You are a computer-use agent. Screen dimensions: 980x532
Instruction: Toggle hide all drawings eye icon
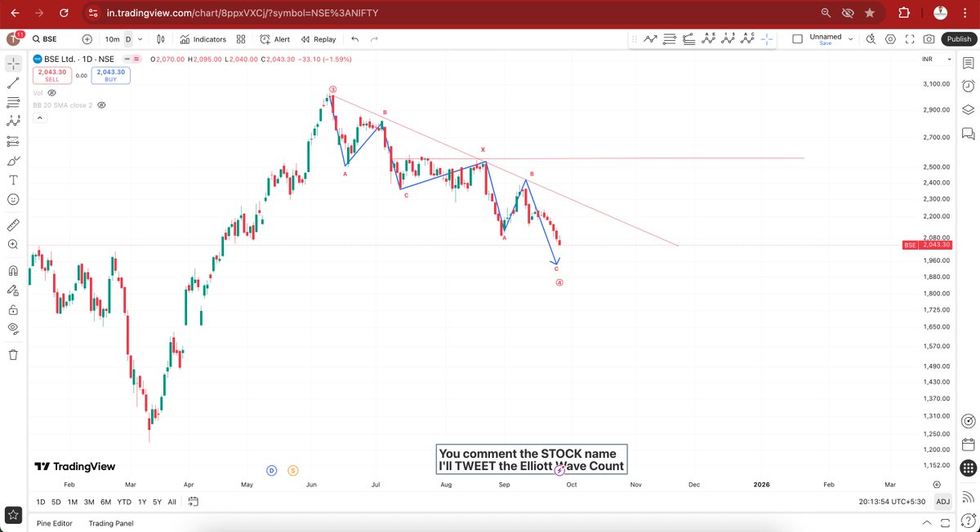click(x=13, y=329)
